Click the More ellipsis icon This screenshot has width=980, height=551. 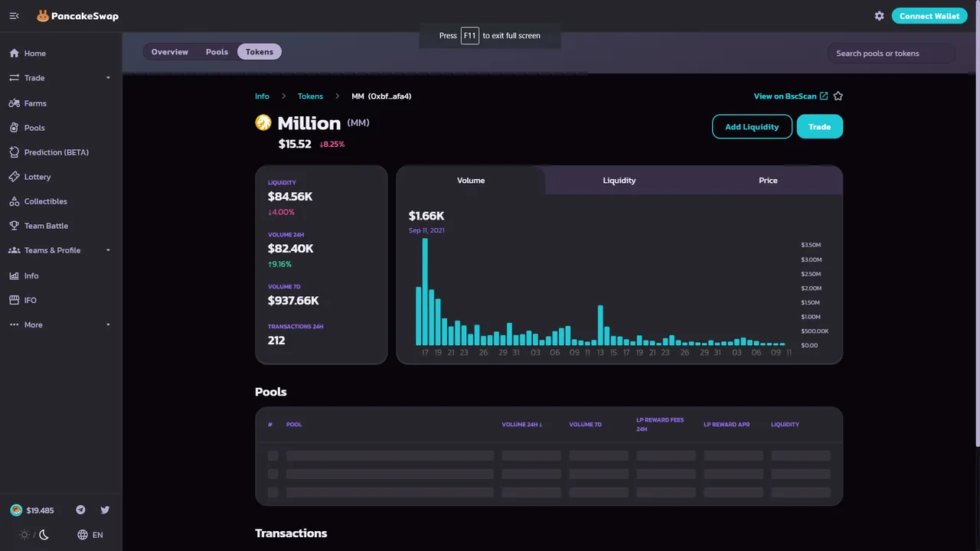(14, 324)
